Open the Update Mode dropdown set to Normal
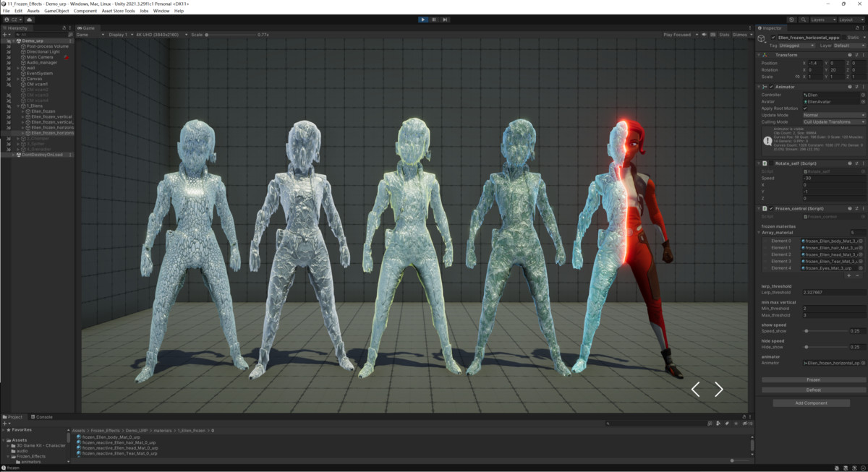The image size is (868, 472). tap(832, 115)
